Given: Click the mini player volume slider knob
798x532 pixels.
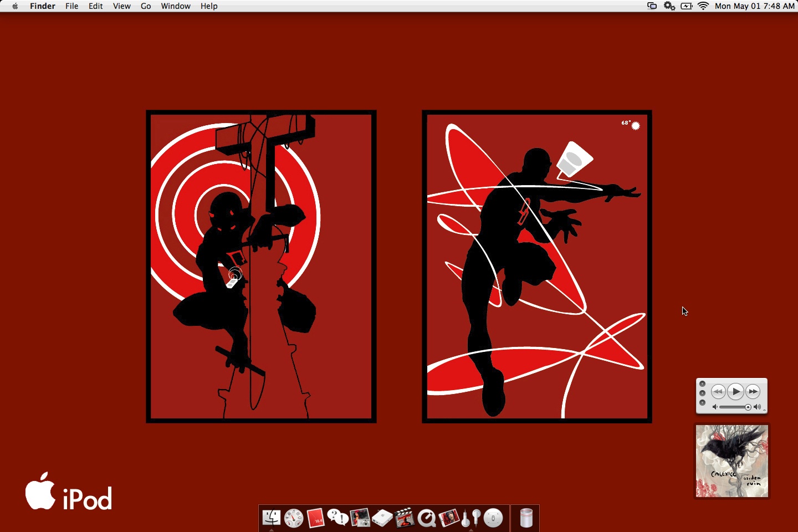Looking at the screenshot, I should click(x=748, y=407).
